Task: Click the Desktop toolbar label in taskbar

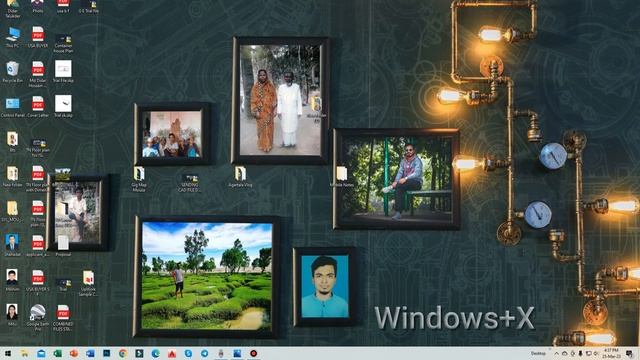Action: tap(538, 353)
